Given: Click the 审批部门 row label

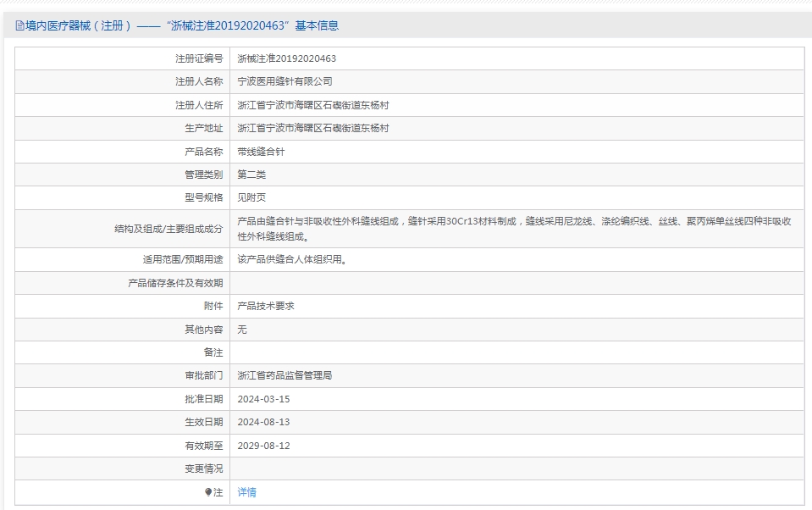Looking at the screenshot, I should [203, 375].
